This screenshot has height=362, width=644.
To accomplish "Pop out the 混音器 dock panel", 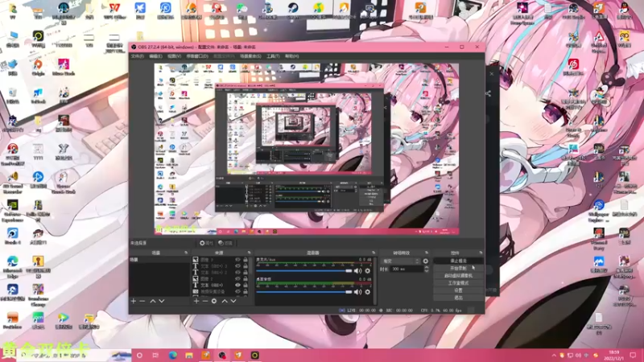I will (x=374, y=253).
